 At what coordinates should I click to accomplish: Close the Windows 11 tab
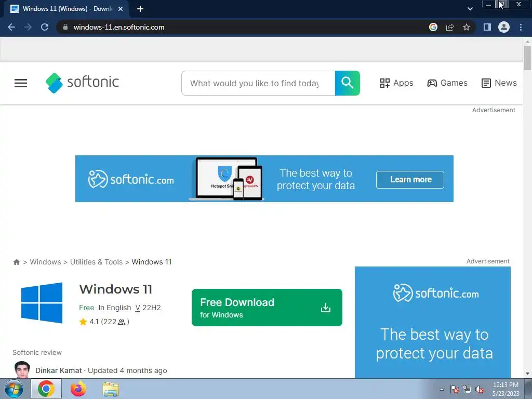[x=121, y=9]
